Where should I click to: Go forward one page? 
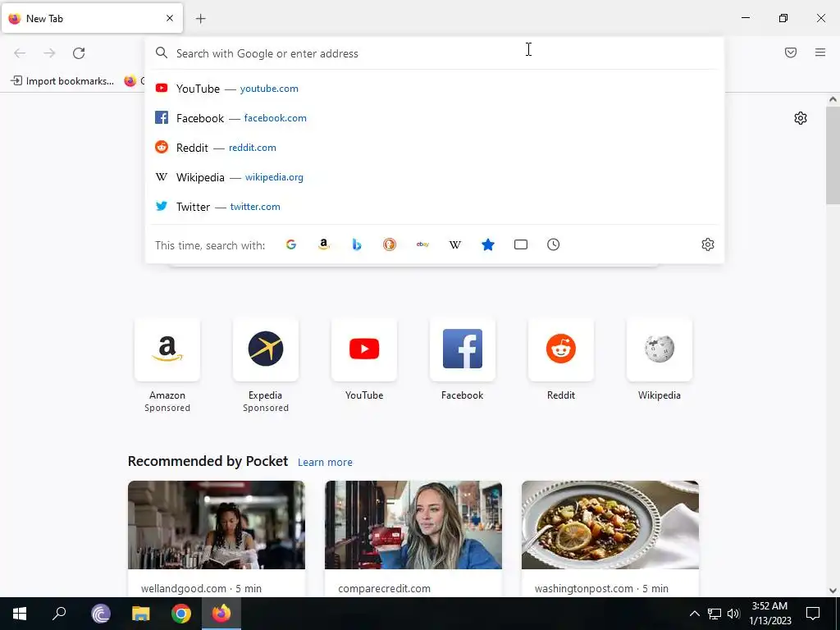pyautogui.click(x=49, y=53)
